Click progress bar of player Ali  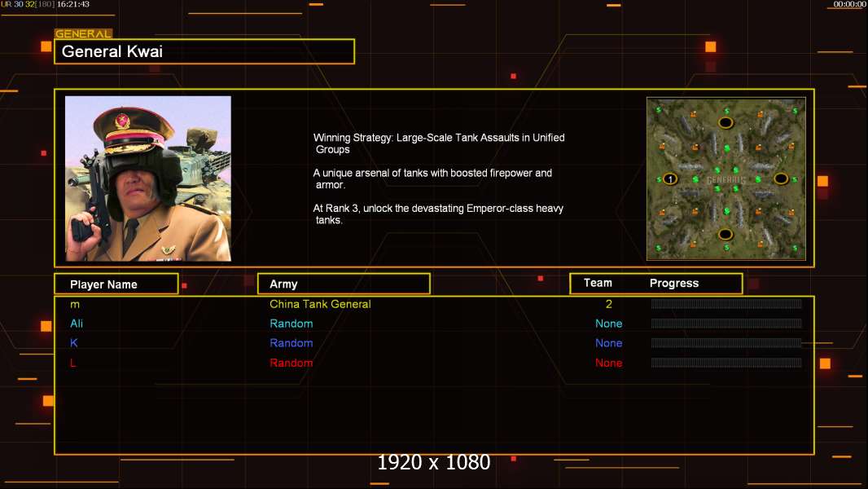click(x=726, y=324)
